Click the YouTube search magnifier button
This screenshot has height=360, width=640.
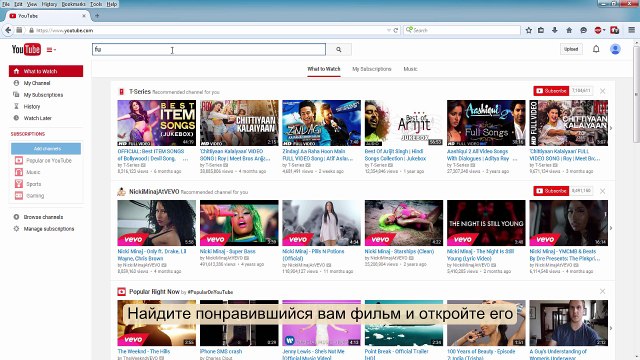339,49
